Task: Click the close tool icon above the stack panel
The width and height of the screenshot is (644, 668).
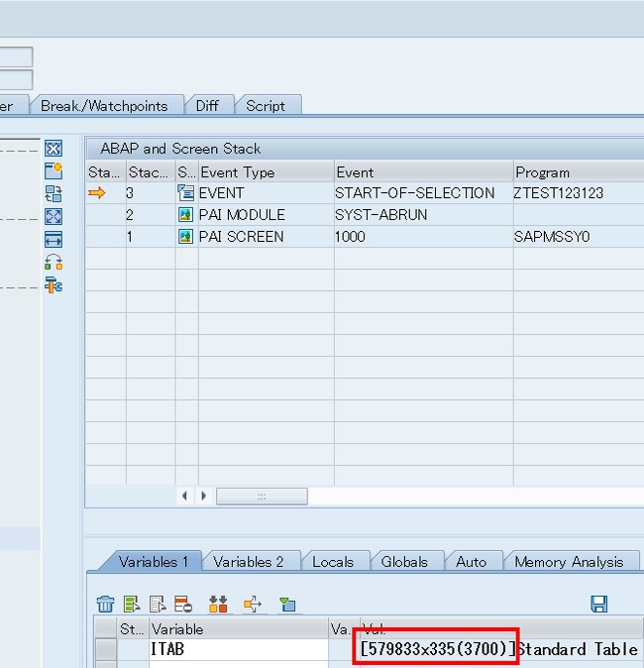Action: [x=54, y=149]
